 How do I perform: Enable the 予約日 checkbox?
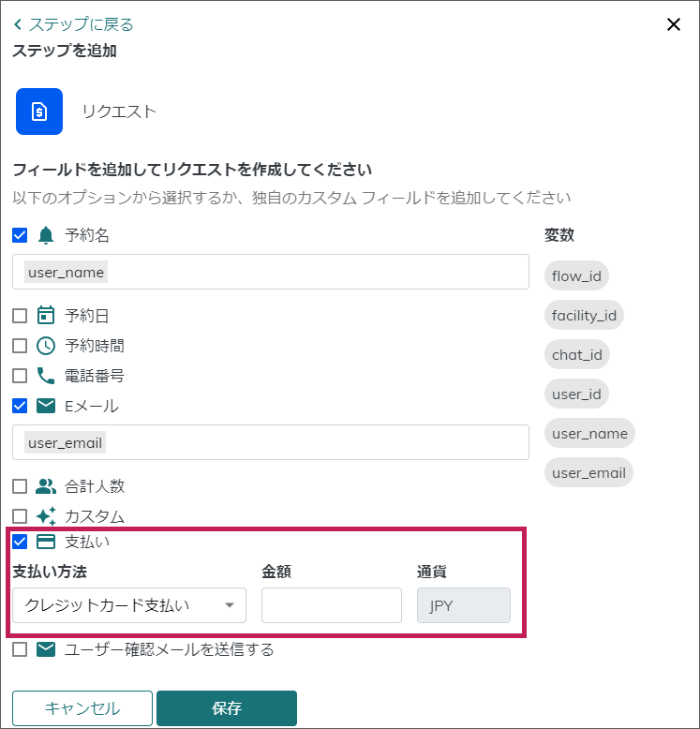[x=20, y=316]
